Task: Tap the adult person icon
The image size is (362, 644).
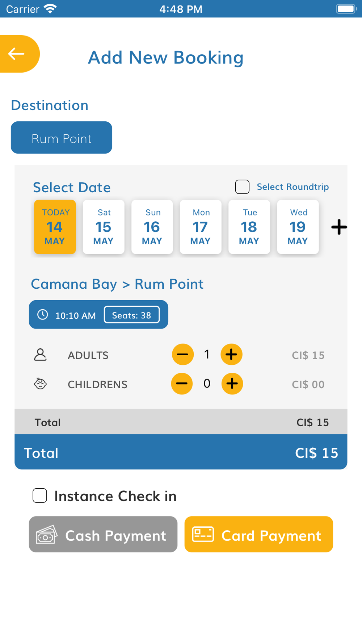Action: pyautogui.click(x=40, y=355)
